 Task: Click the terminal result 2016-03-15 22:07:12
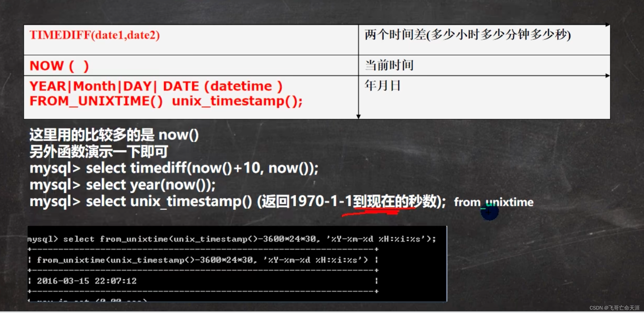[87, 281]
